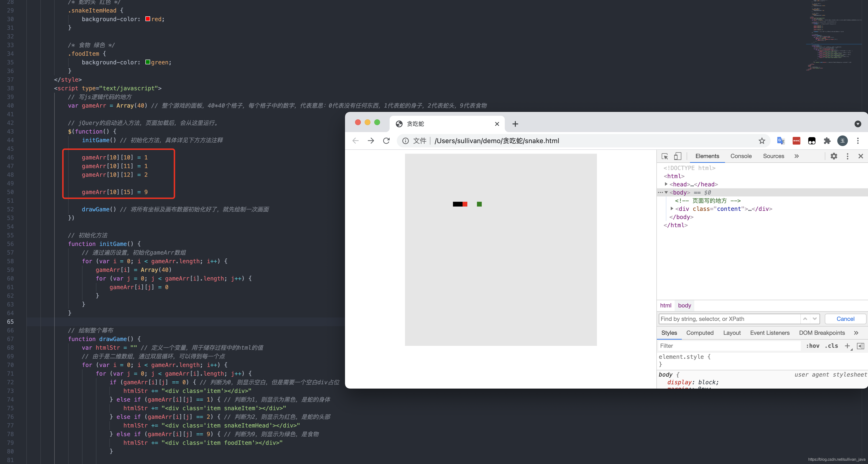Focus the styles Filter field
The width and height of the screenshot is (868, 464).
[730, 346]
